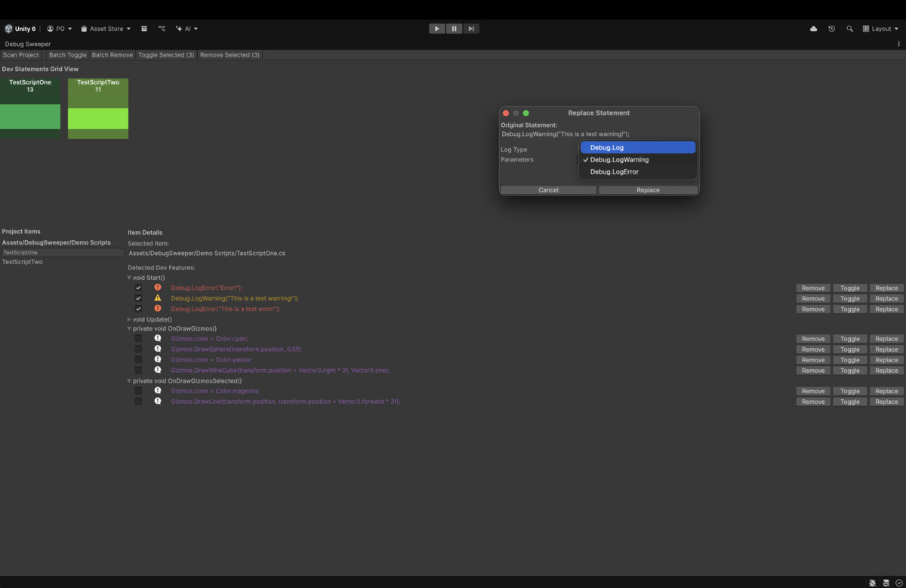Image resolution: width=906 pixels, height=588 pixels.
Task: Click the activity checkmark circle icon
Action: pyautogui.click(x=898, y=583)
